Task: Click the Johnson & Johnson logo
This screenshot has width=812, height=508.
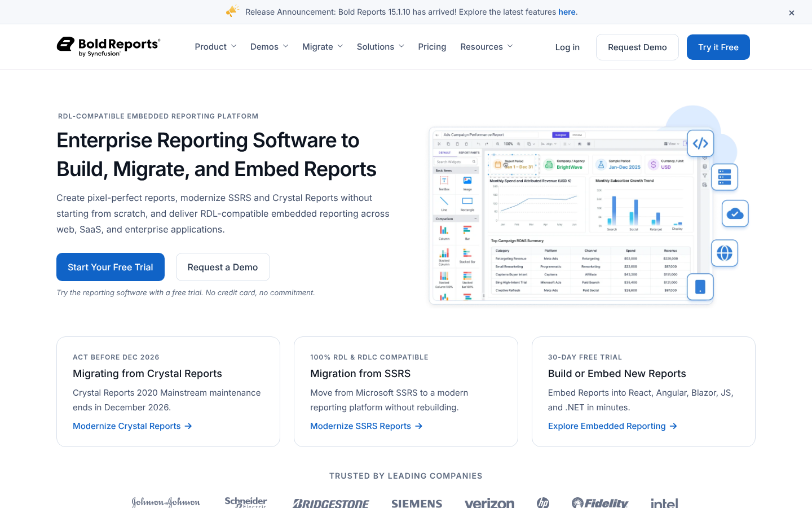Action: [166, 502]
